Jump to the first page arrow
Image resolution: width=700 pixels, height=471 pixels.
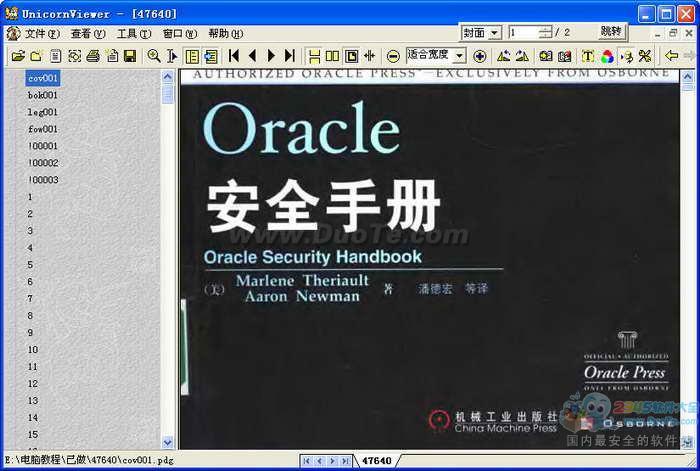point(233,56)
